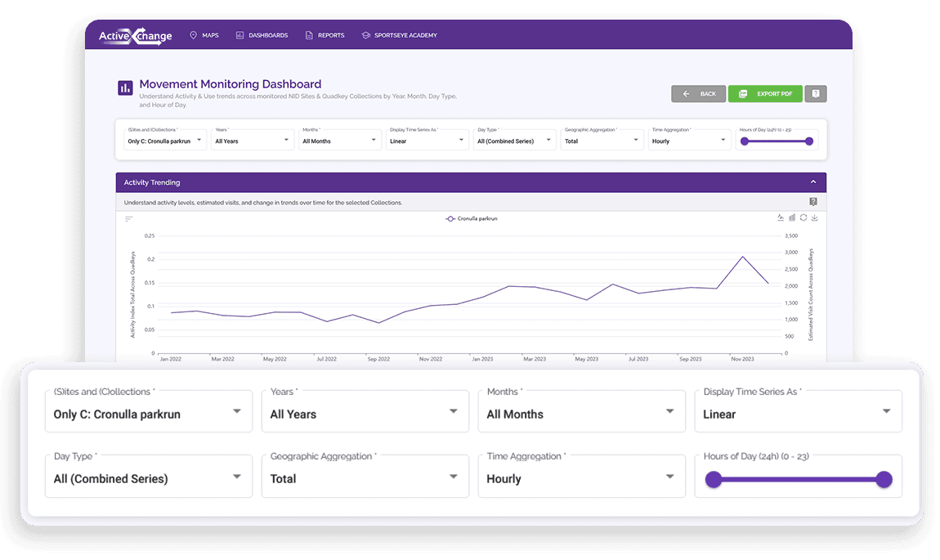Toggle Cronulla parkrun series in chart legend

point(471,218)
